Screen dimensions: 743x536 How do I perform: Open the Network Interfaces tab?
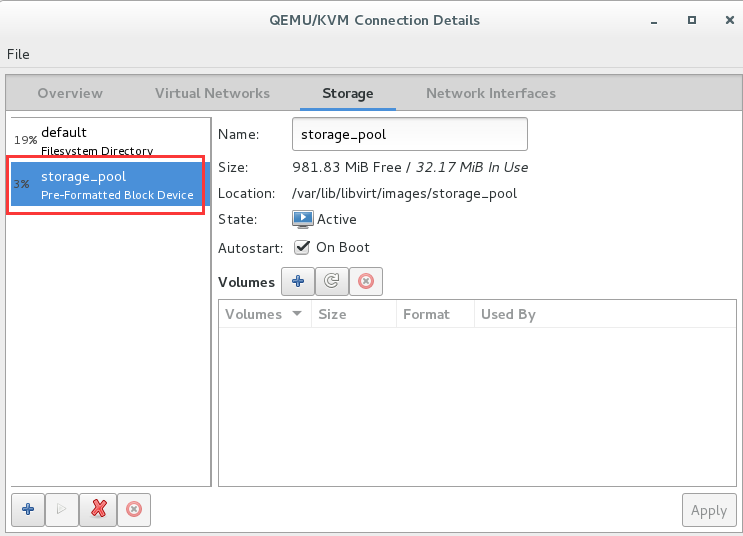tap(491, 93)
